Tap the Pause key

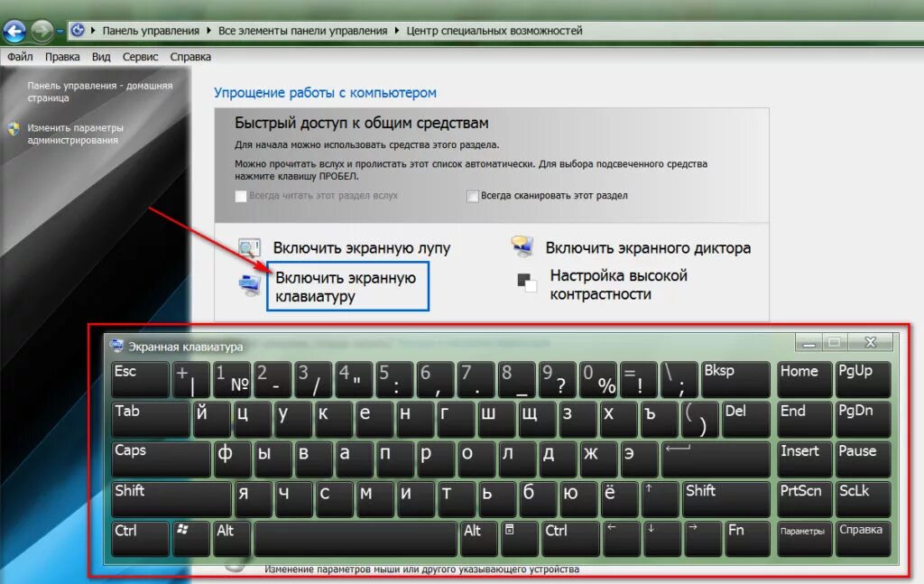tap(864, 459)
